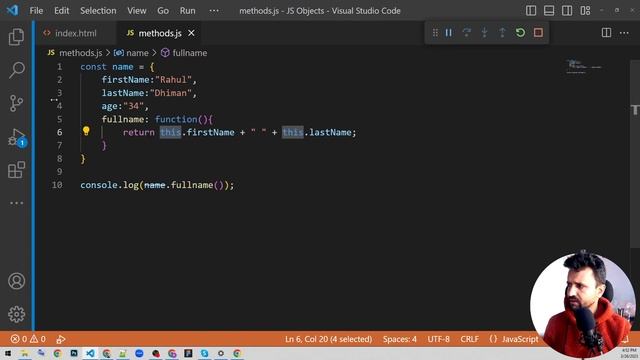Open File Explorer from the taskbar
The height and width of the screenshot is (360, 640).
pyautogui.click(x=24, y=353)
